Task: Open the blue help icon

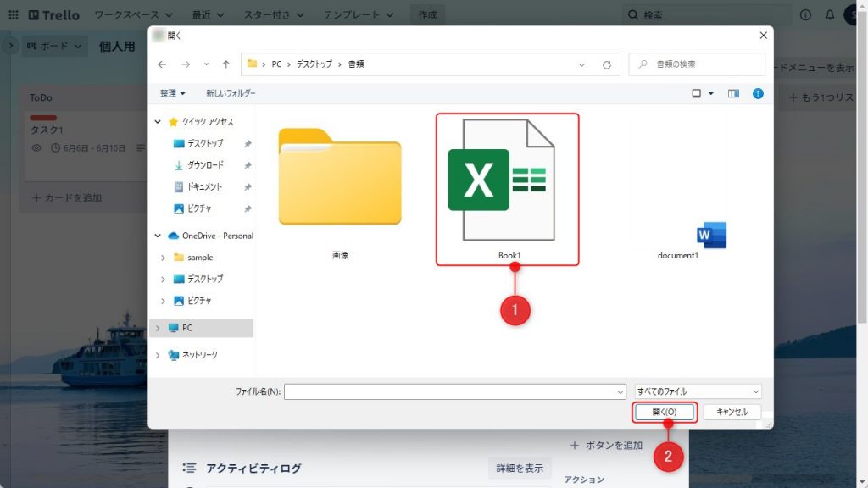Action: coord(758,93)
